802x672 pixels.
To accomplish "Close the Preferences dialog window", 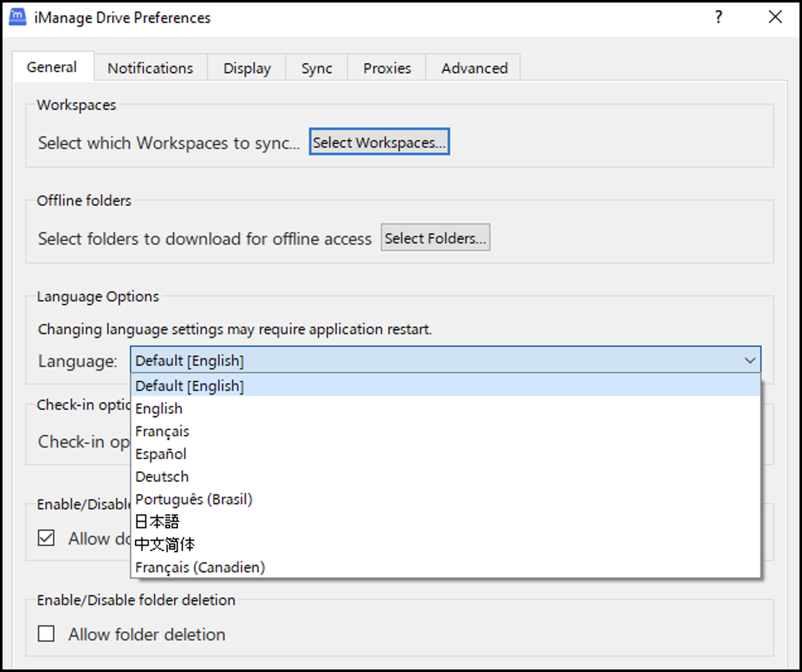I will 775,17.
